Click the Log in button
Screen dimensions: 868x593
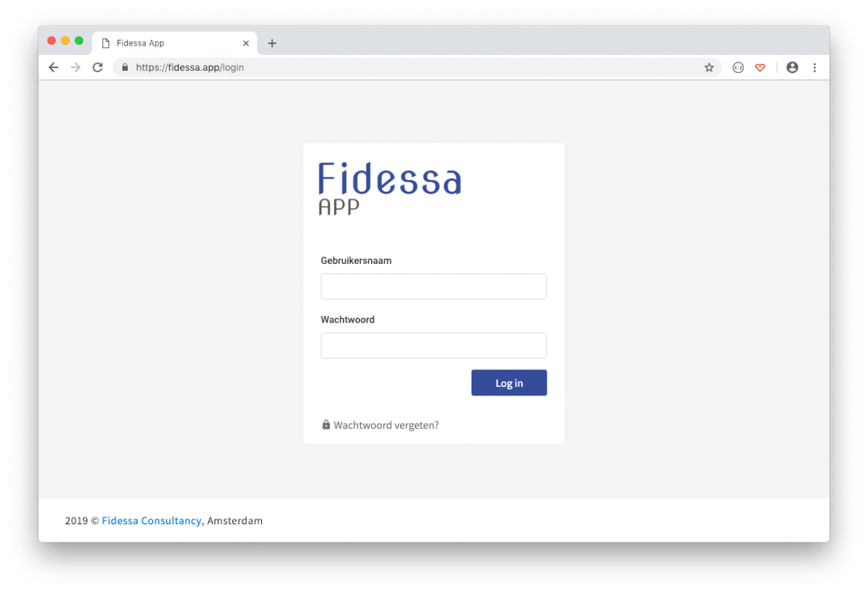[x=509, y=383]
